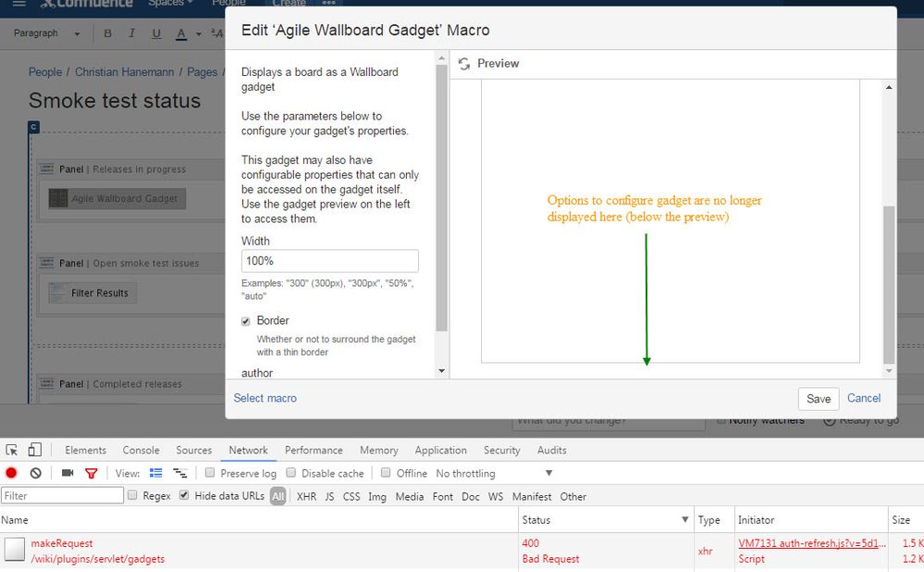Open the No throttling dropdown

[x=494, y=474]
